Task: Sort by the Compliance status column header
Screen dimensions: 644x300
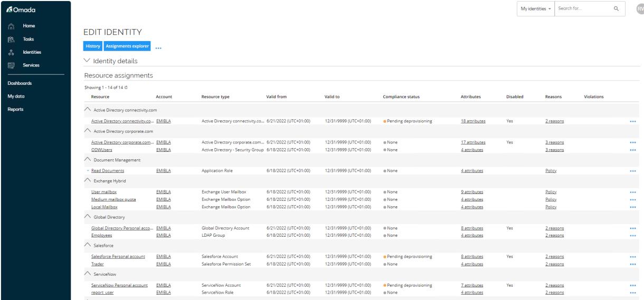Action: click(401, 97)
